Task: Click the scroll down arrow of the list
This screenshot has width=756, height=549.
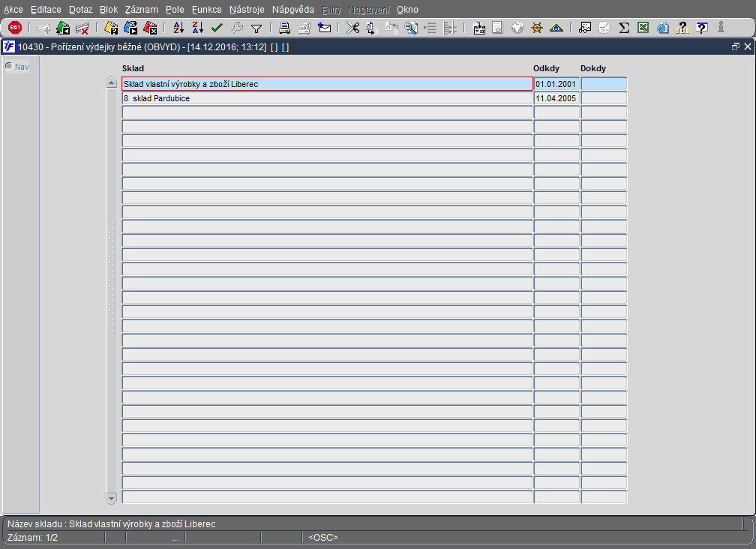Action: pyautogui.click(x=111, y=497)
